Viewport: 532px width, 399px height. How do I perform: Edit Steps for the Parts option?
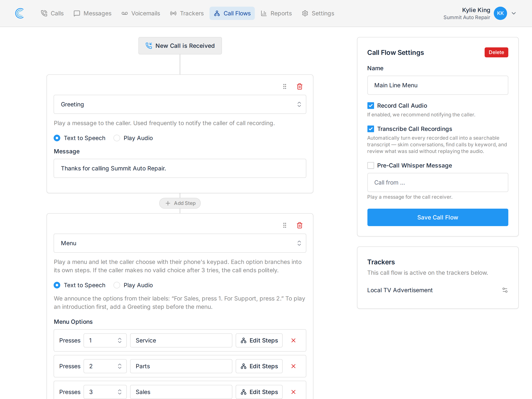(x=259, y=366)
